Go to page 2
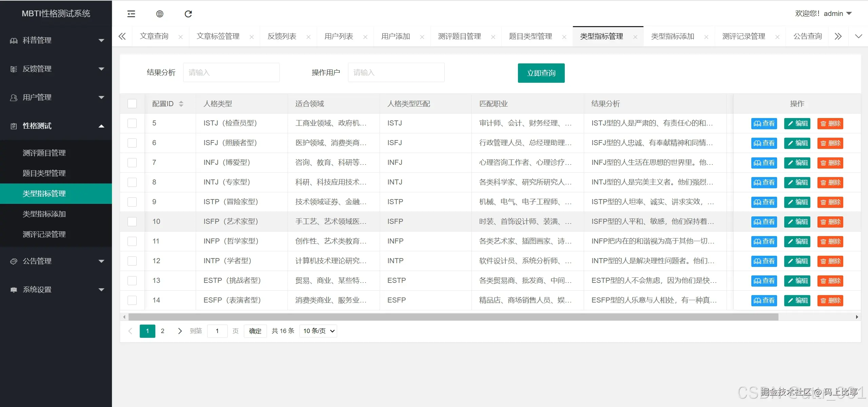868x407 pixels. (162, 331)
